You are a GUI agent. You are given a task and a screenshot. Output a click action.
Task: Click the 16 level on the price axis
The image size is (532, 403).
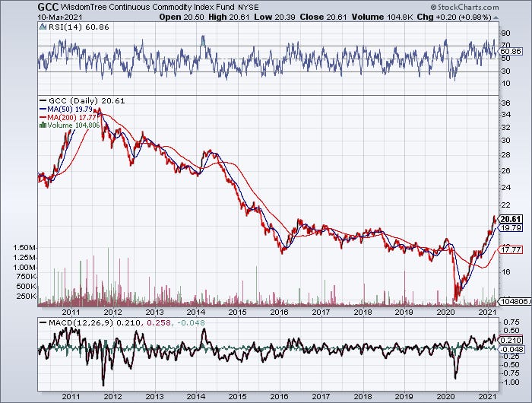(505, 271)
